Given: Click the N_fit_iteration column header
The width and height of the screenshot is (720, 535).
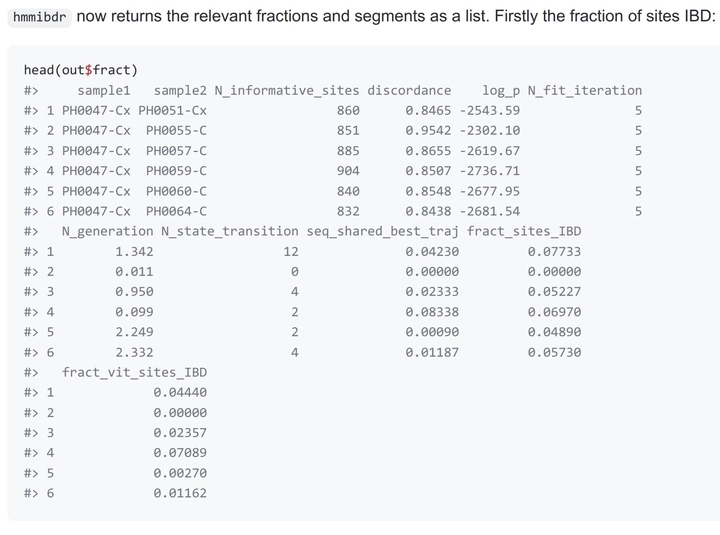Looking at the screenshot, I should point(585,90).
